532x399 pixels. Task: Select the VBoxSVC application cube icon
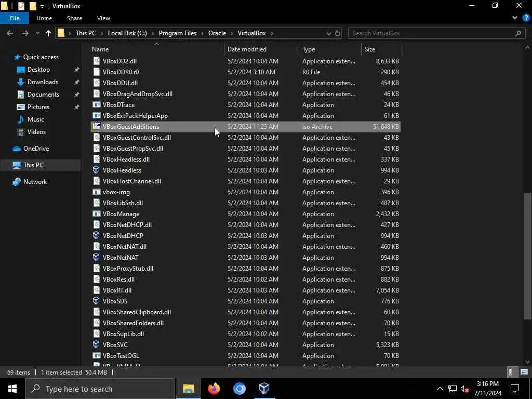[x=96, y=344]
